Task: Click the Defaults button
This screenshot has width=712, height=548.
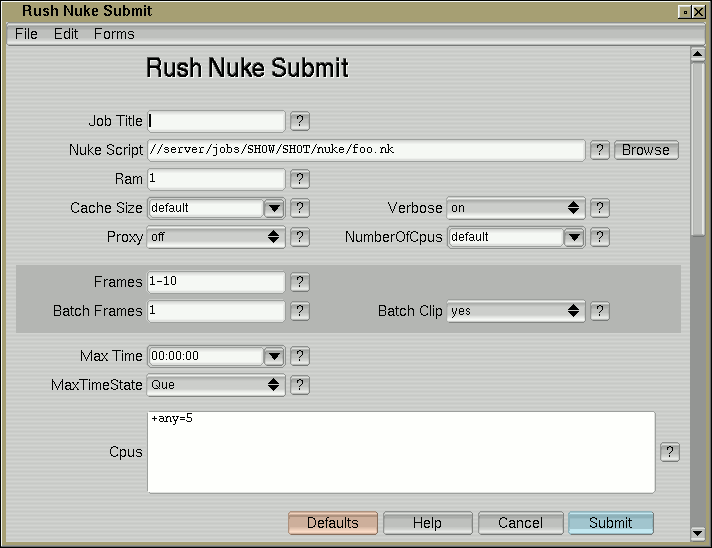Action: (x=333, y=523)
